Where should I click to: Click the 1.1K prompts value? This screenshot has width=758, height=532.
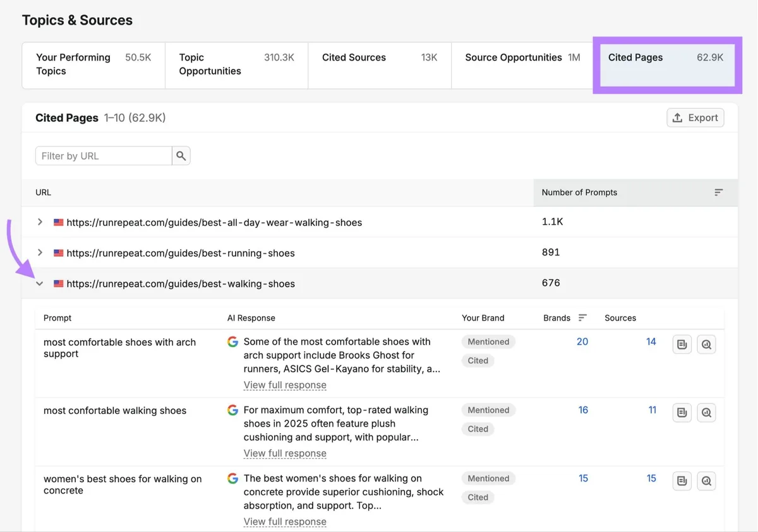(x=552, y=222)
